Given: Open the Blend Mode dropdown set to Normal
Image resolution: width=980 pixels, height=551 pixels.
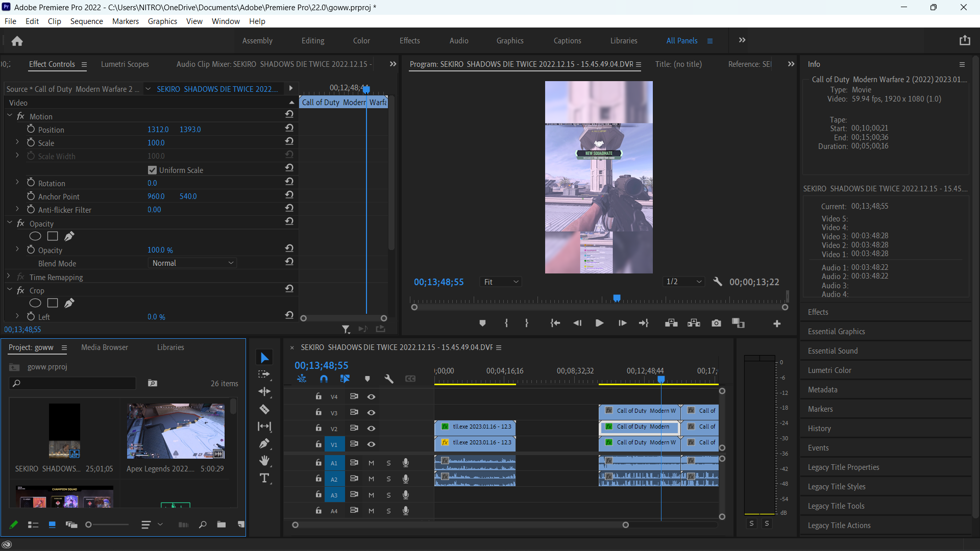Looking at the screenshot, I should [192, 263].
